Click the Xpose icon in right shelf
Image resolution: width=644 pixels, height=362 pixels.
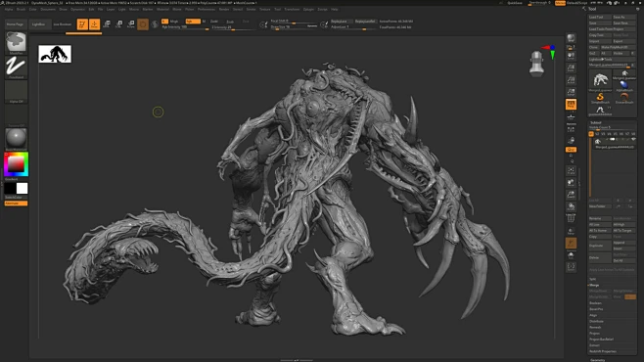571,267
